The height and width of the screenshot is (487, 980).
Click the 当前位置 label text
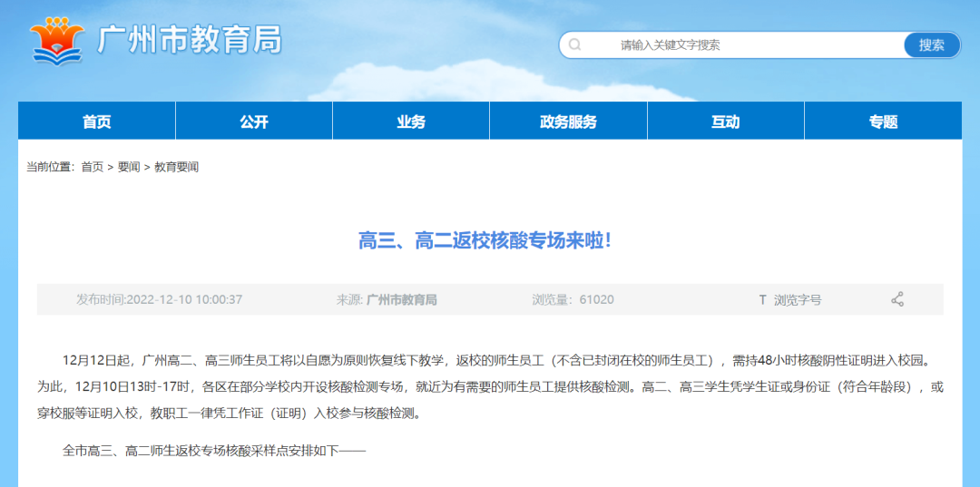pos(50,168)
